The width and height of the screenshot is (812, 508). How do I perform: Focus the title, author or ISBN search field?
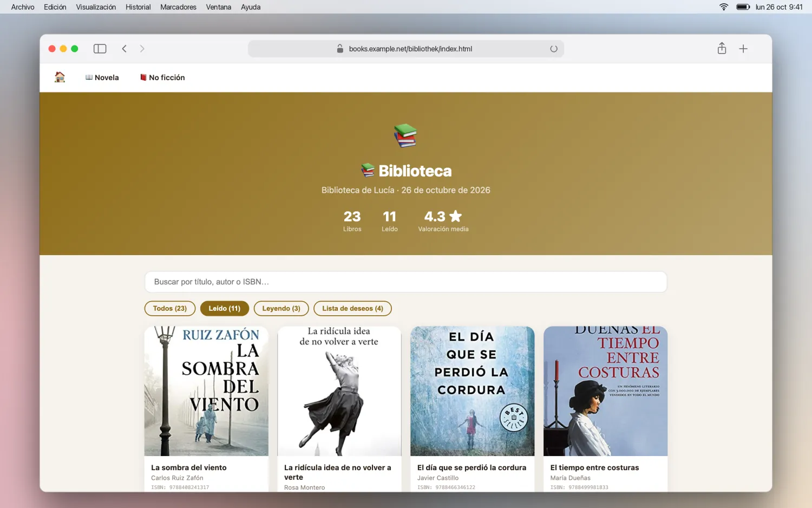[x=405, y=282]
